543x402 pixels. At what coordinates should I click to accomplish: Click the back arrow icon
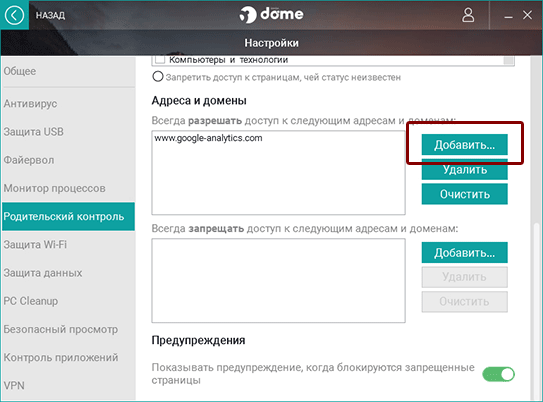pos(14,15)
